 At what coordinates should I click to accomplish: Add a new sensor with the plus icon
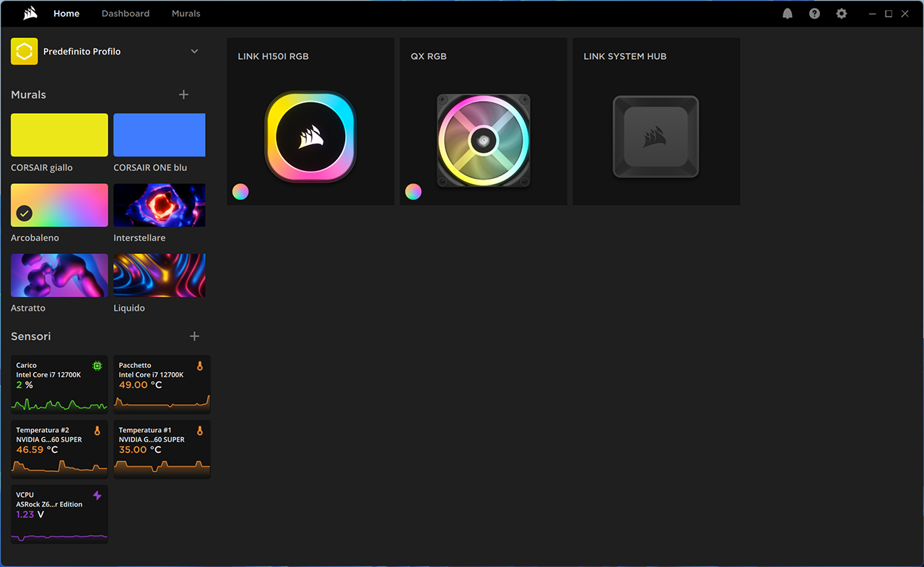(x=194, y=336)
